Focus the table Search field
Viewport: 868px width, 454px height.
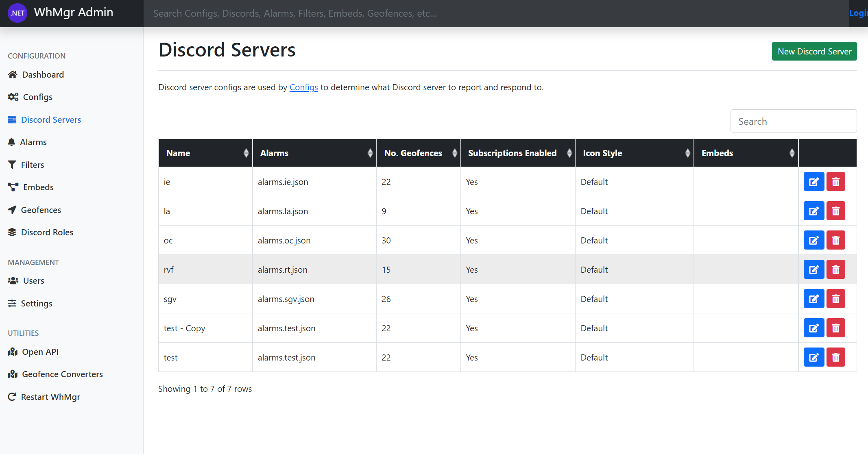click(793, 121)
